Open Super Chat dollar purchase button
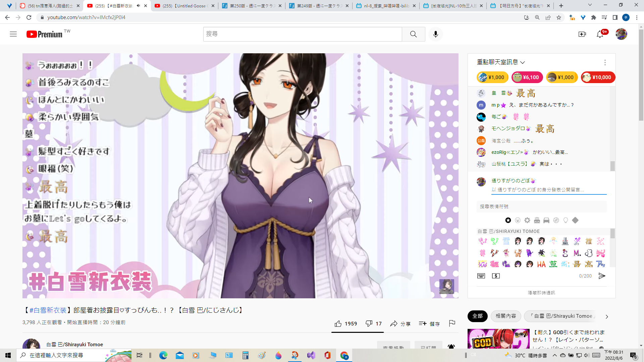 click(496, 276)
